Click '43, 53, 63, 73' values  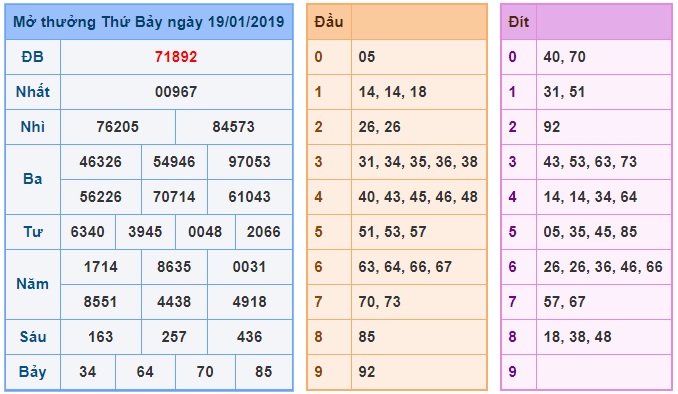tap(591, 162)
